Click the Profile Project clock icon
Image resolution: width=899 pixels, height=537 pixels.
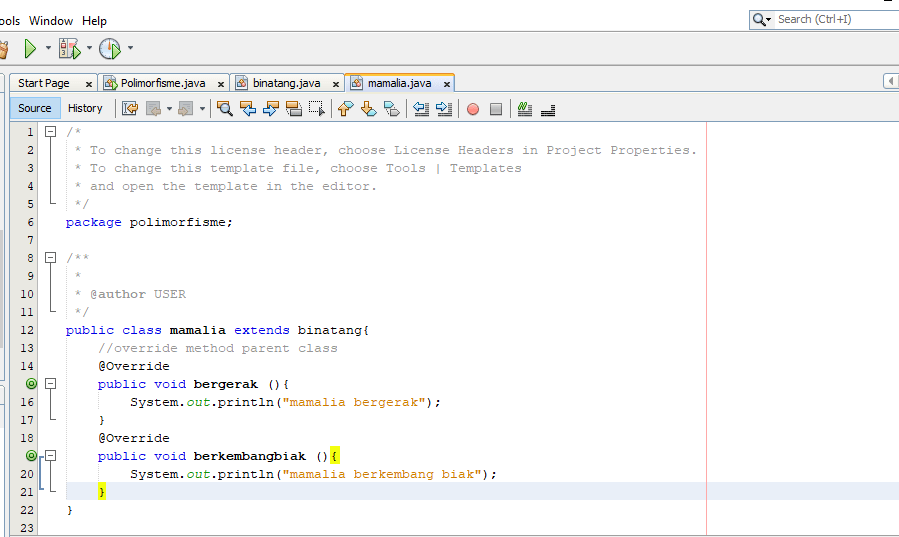coord(109,48)
